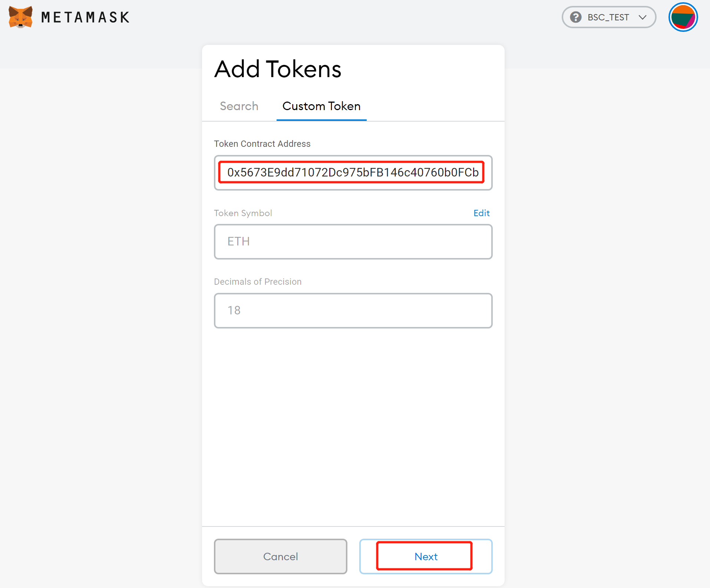Click the Token Contract Address label
Viewport: 710px width, 588px height.
coord(262,144)
